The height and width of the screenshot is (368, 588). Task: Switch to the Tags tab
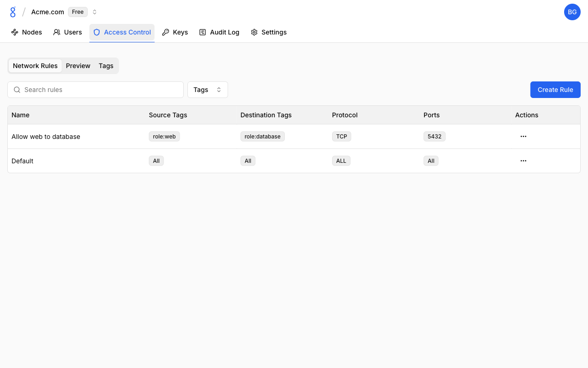click(x=106, y=66)
